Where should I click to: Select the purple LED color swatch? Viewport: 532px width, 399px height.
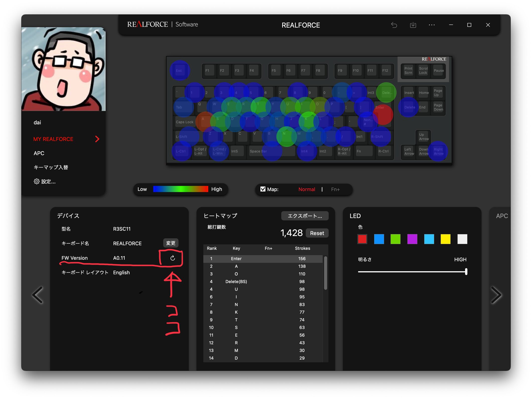click(412, 239)
